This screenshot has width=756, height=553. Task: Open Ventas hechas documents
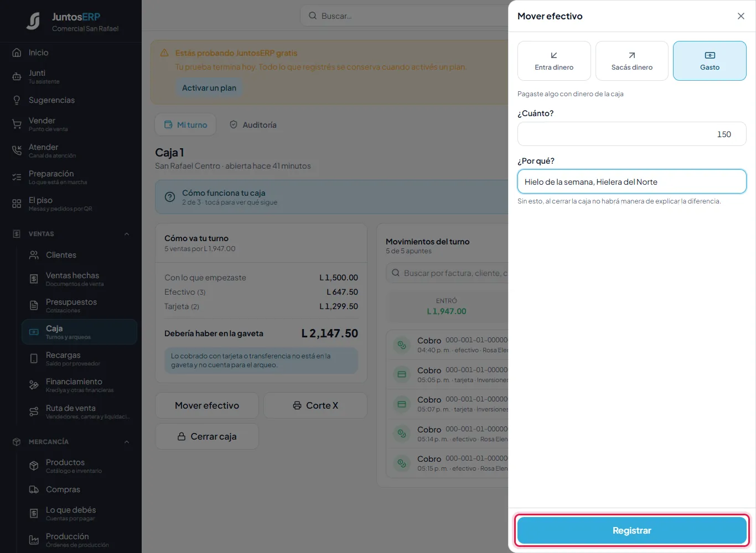click(x=79, y=279)
